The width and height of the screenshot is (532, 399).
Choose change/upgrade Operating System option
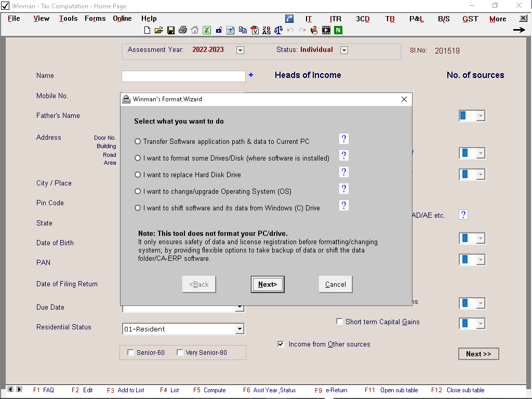[138, 191]
